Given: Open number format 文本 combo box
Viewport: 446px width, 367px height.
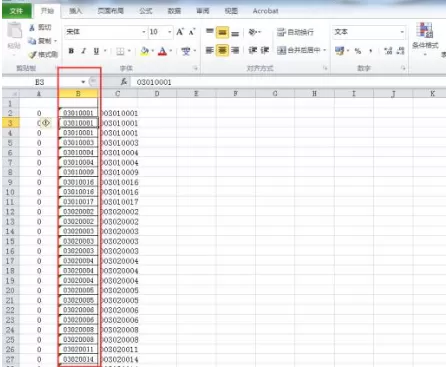Looking at the screenshot, I should [x=369, y=32].
